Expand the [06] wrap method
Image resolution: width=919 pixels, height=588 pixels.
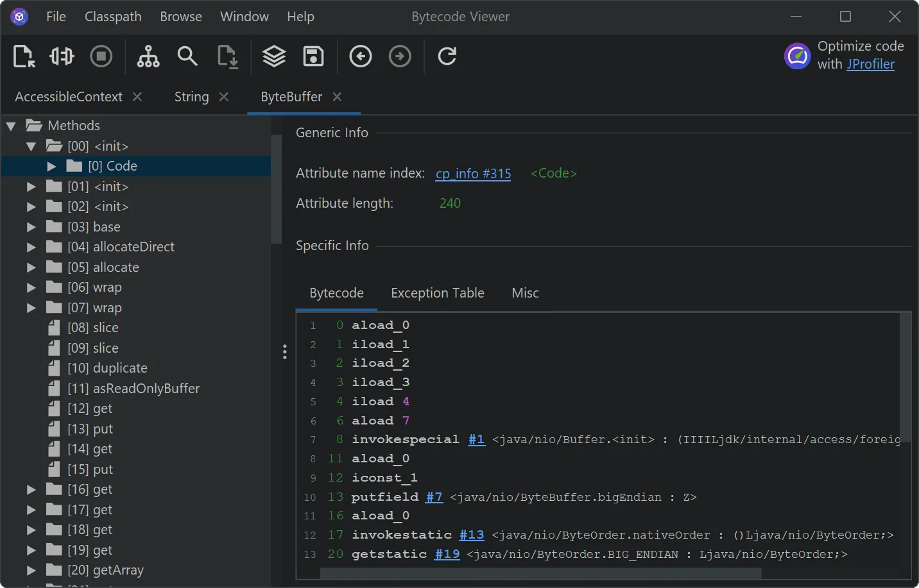31,287
